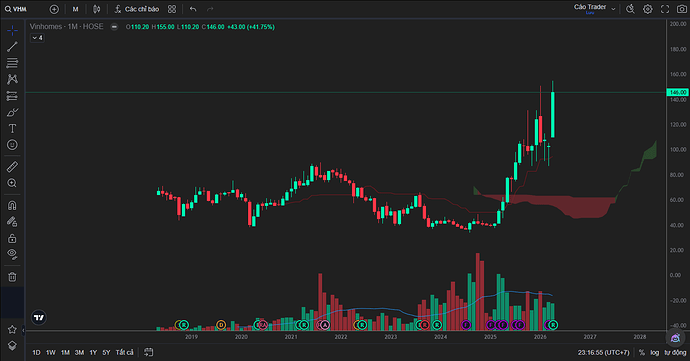Redo the chart action
Viewport: 690px width, 361px height.
pyautogui.click(x=210, y=9)
